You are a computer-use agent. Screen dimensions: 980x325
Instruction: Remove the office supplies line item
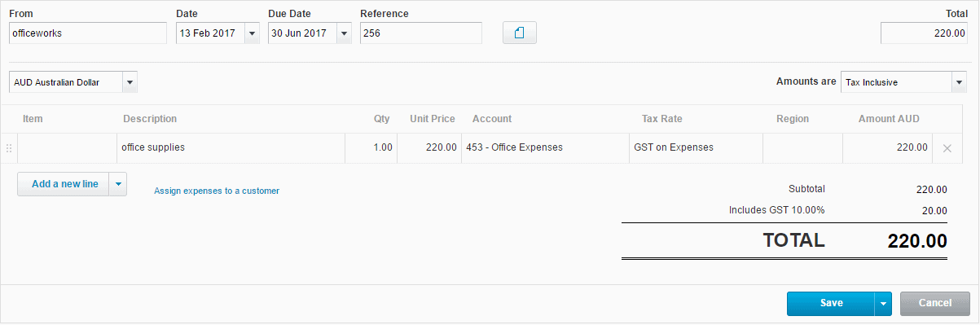tap(947, 148)
